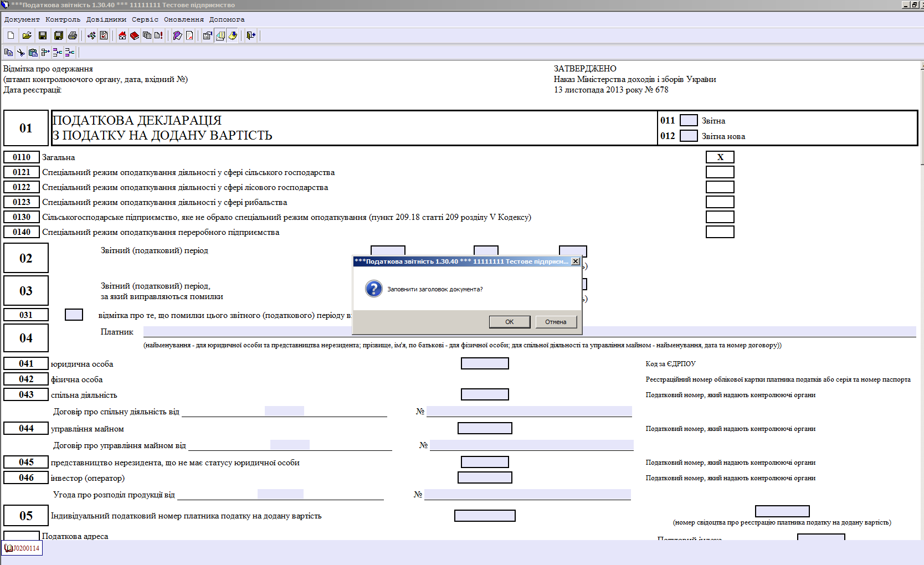Select the J0200114 document tab at bottom
Viewport: 924px width, 565px height.
(x=22, y=548)
